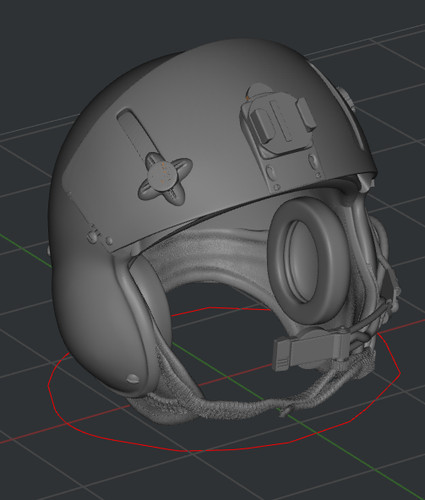Select the elongated visor slider track above the knob
The height and width of the screenshot is (500, 425).
coord(137,133)
